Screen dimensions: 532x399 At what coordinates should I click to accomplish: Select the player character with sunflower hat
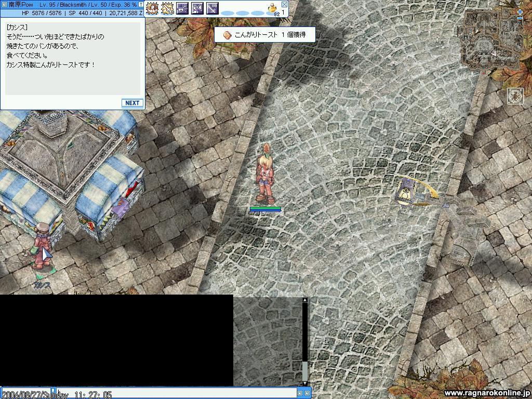(x=265, y=174)
